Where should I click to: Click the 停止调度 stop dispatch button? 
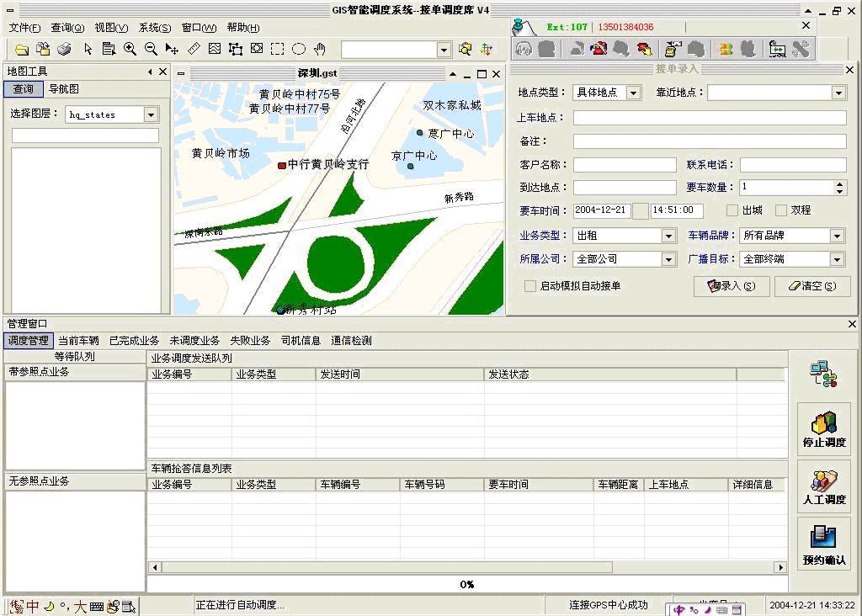[824, 429]
